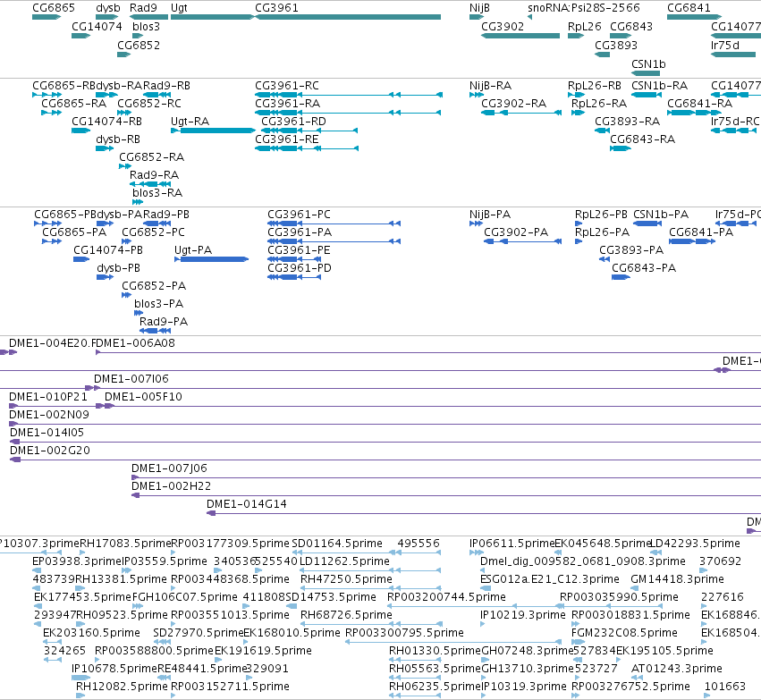Click transcript CG3961-RE label
The image size is (761, 700).
click(x=287, y=139)
